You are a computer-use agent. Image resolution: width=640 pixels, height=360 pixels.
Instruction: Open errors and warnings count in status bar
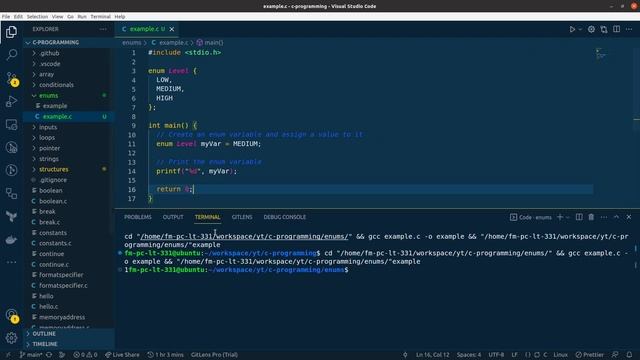point(85,355)
